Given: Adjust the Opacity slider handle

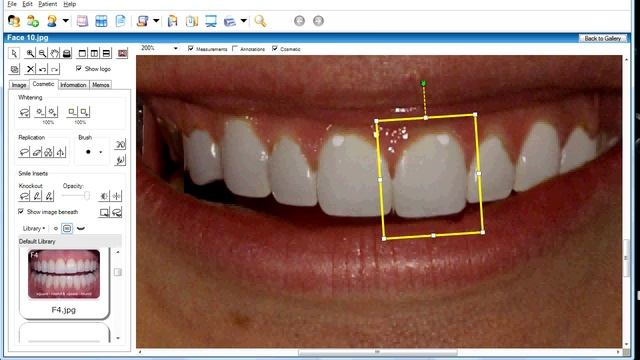Looking at the screenshot, I should click(87, 196).
